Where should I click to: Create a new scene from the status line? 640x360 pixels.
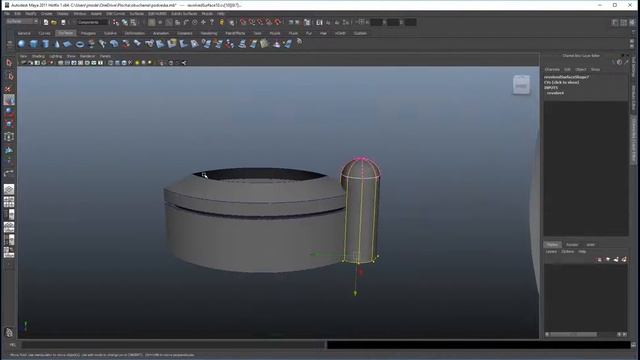(x=46, y=22)
